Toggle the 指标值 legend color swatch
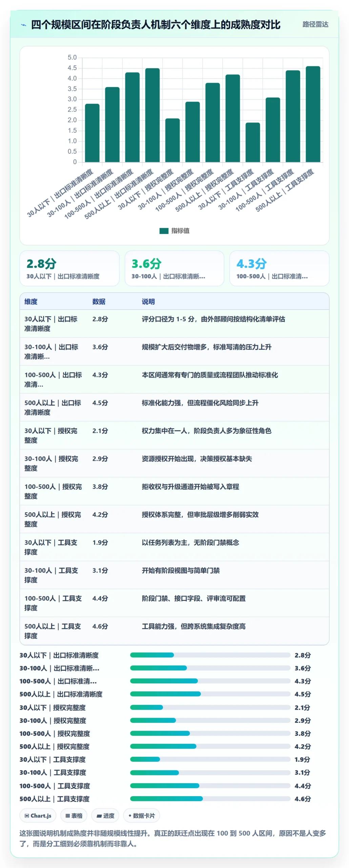This screenshot has height=868, width=349. 164,231
